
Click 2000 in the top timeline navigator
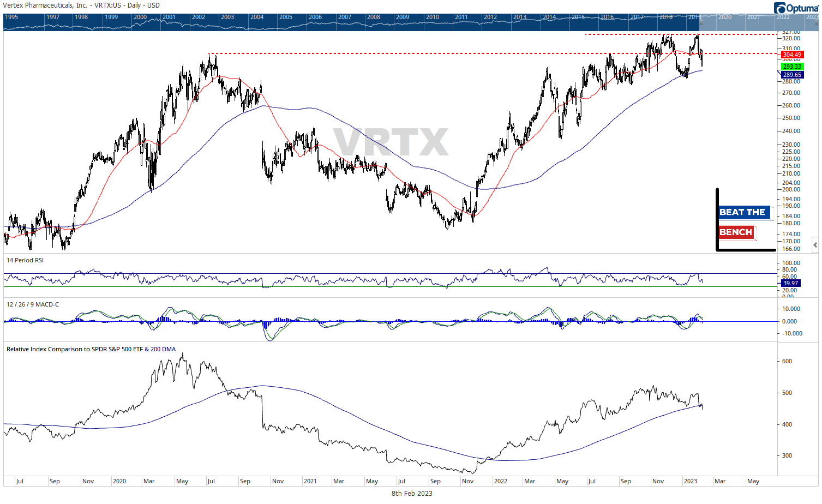click(x=140, y=17)
